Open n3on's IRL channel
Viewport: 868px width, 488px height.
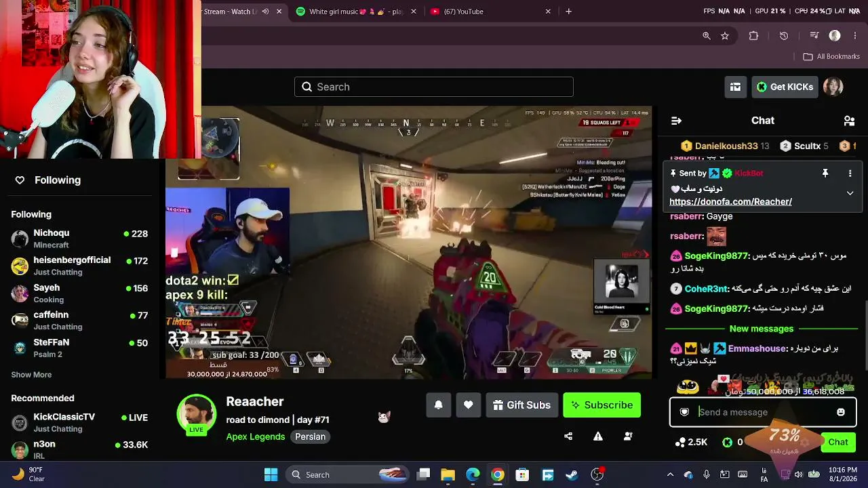click(x=79, y=449)
